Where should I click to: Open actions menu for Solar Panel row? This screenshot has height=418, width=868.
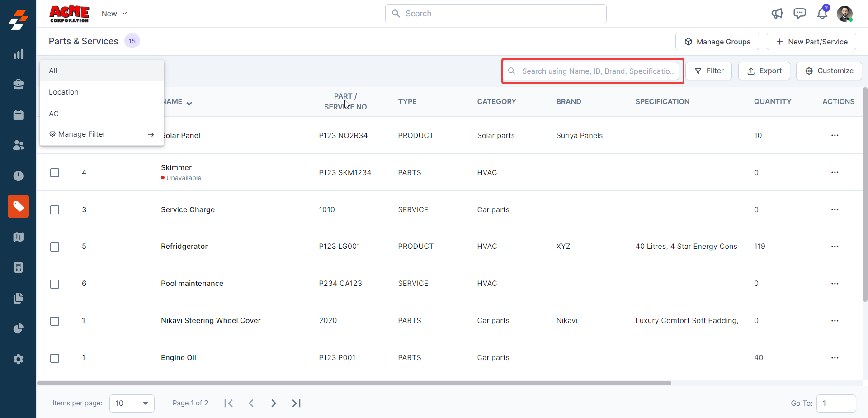[835, 135]
